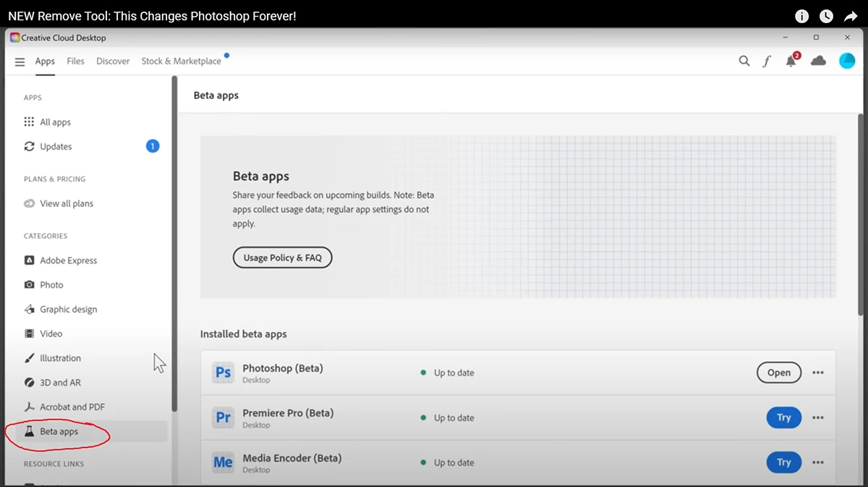Open the fonts f icon

click(x=767, y=62)
